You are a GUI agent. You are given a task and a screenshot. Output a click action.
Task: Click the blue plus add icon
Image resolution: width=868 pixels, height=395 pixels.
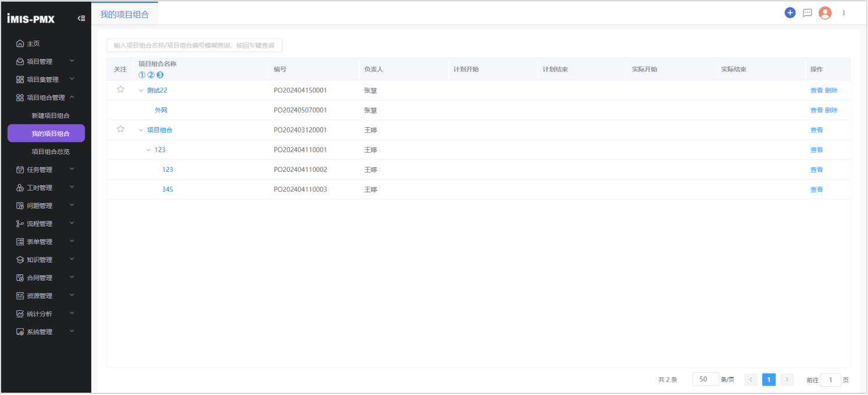pyautogui.click(x=790, y=13)
